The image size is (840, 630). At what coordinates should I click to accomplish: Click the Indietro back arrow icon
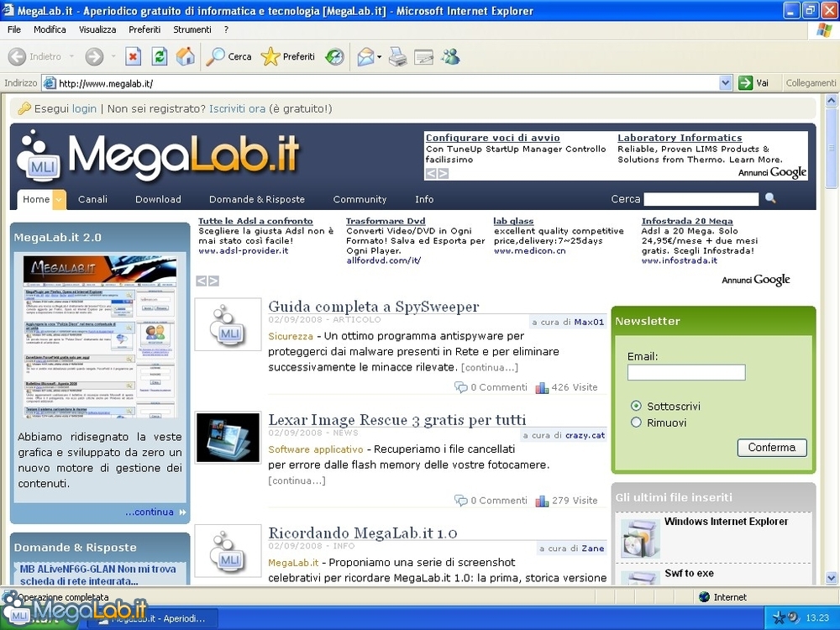coord(17,56)
